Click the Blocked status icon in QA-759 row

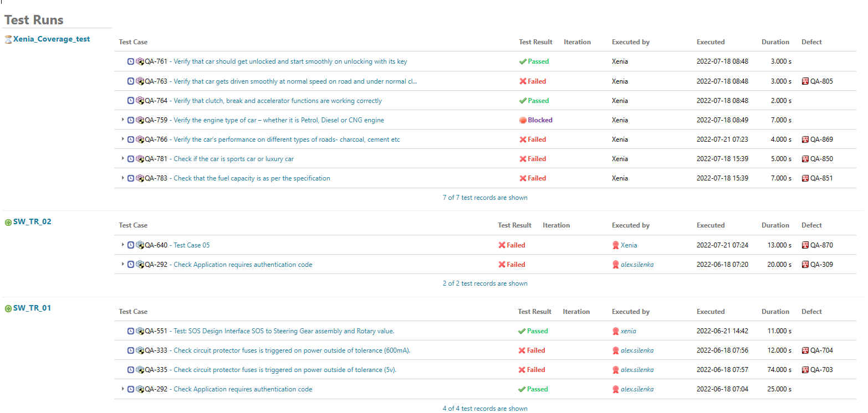523,120
